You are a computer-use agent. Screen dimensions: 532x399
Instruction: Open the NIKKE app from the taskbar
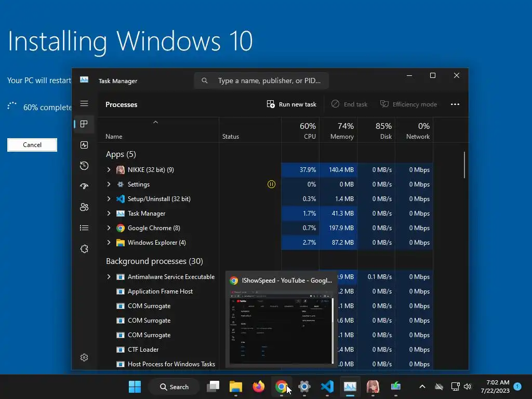[x=373, y=387]
